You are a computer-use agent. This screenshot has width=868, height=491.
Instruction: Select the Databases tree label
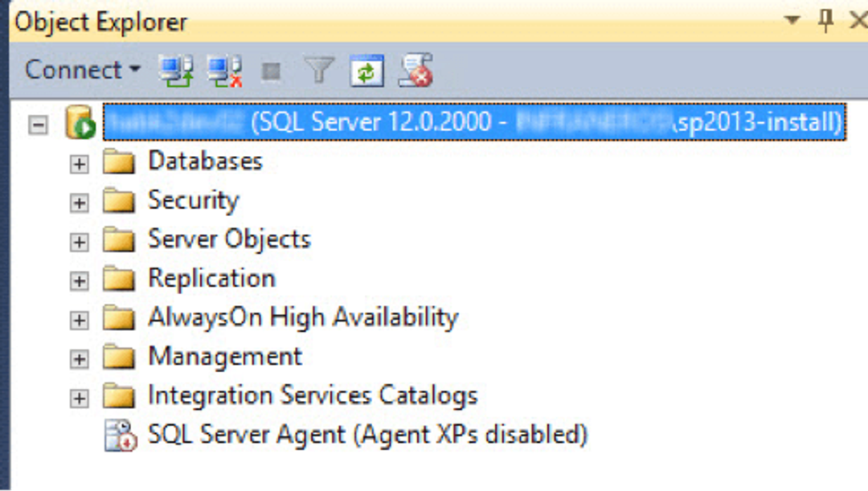tap(206, 161)
